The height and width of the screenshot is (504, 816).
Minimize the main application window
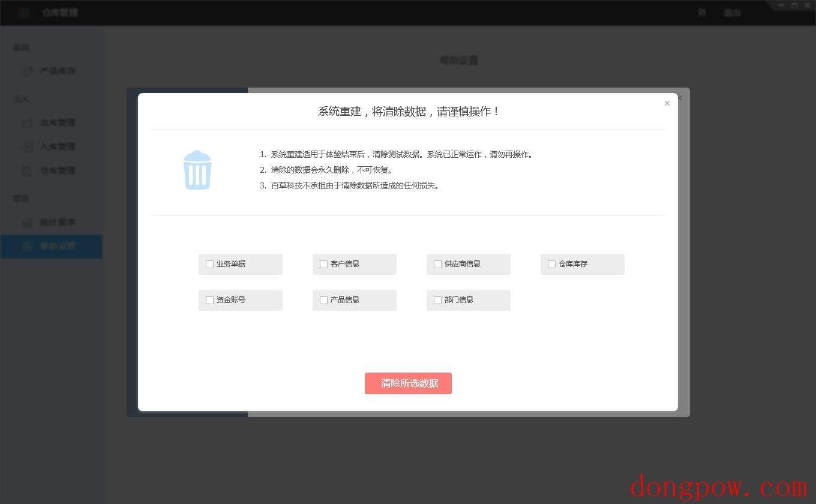click(781, 5)
